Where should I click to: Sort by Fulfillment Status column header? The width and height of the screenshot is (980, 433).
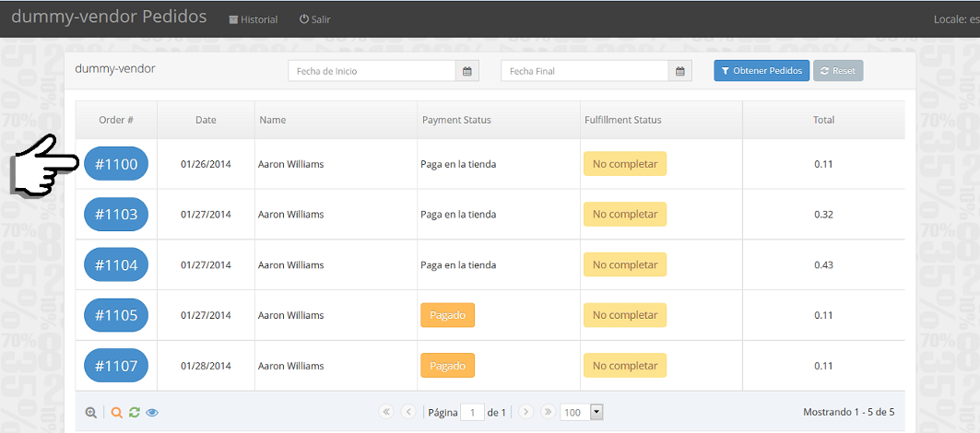click(661, 120)
